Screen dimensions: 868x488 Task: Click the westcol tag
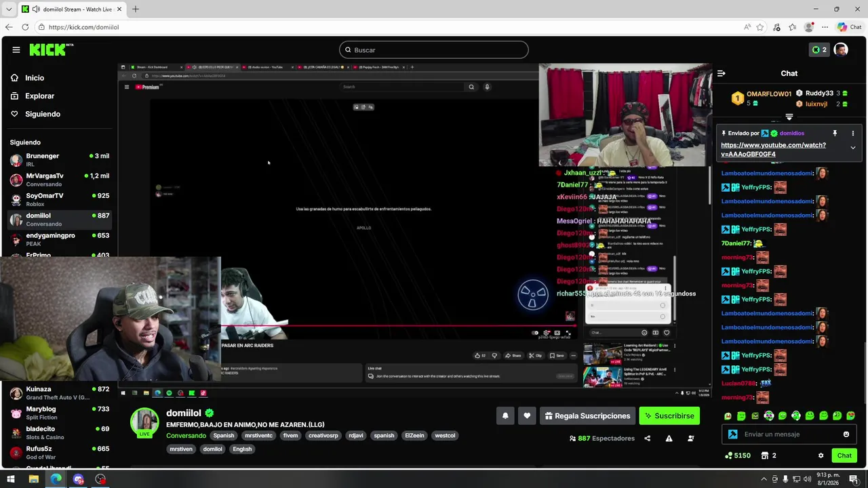coord(445,436)
